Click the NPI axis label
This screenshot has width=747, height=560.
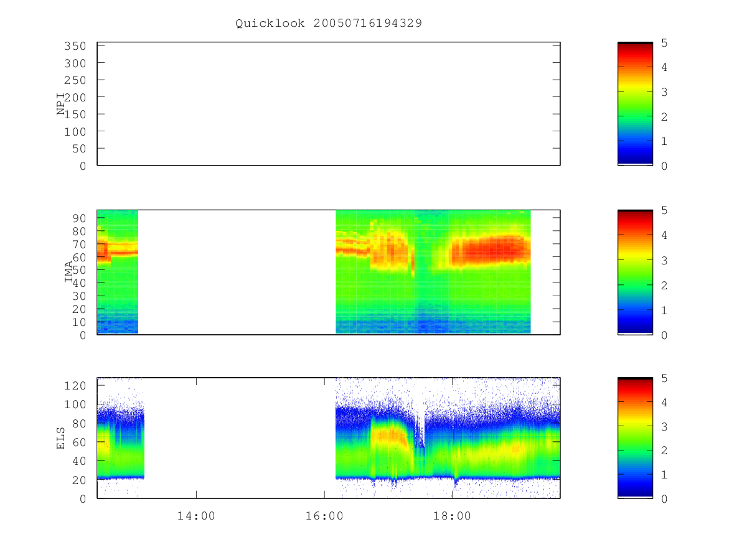click(x=62, y=104)
